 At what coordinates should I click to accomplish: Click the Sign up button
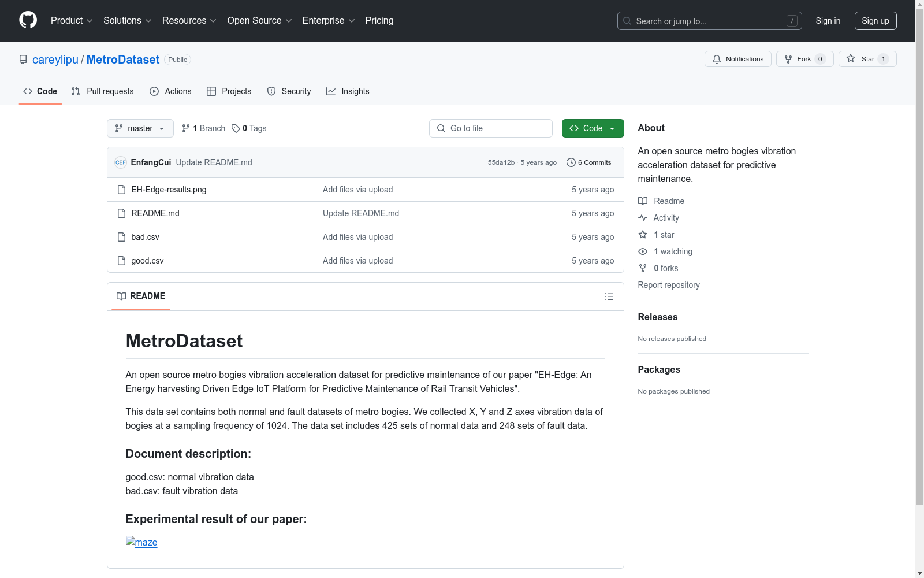tap(875, 21)
